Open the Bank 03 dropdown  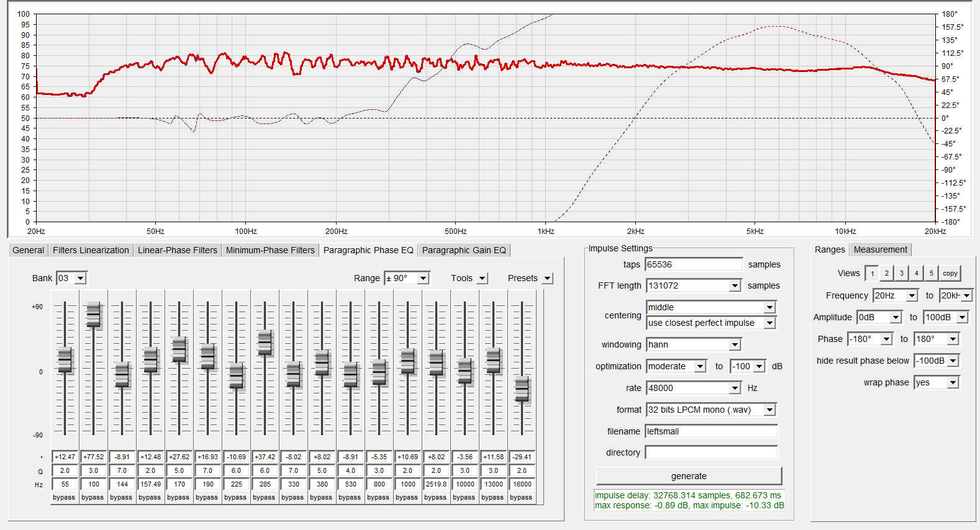(x=80, y=279)
